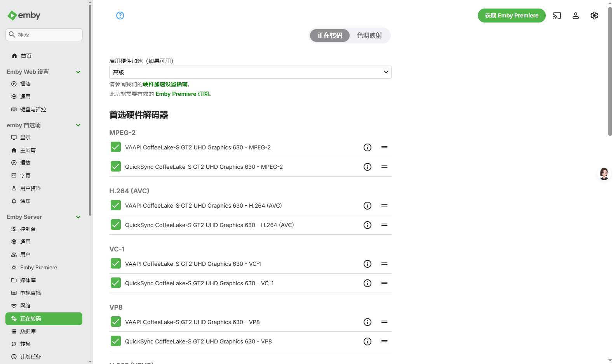Show info for QuickSync VP8 decoder
The width and height of the screenshot is (613, 364).
[x=367, y=341]
